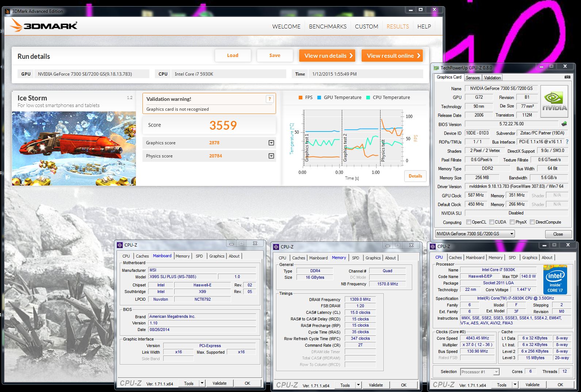Screen dimensions: 581x392
Task: Click the Core Voltage value 1.447 V
Action: [524, 289]
